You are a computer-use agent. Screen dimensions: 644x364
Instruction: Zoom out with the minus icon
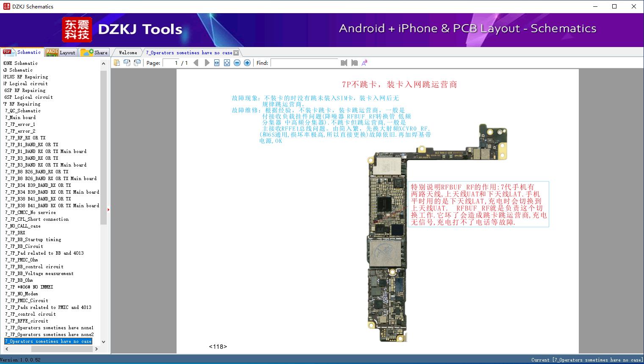[x=237, y=63]
